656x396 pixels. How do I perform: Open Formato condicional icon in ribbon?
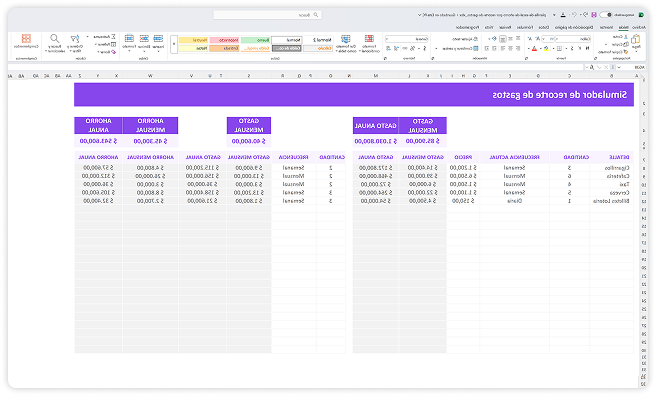pyautogui.click(x=369, y=39)
